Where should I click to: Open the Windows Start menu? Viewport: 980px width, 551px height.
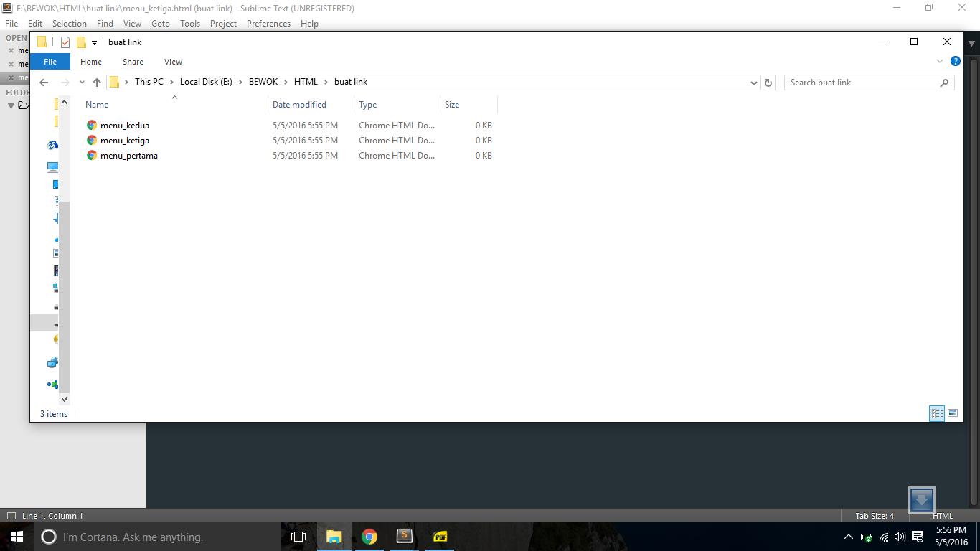(17, 537)
